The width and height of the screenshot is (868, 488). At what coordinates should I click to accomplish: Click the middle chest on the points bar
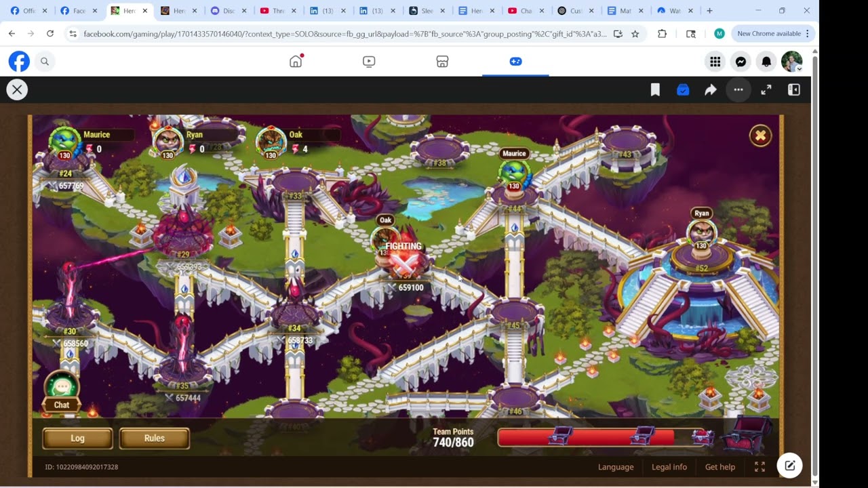[643, 436]
